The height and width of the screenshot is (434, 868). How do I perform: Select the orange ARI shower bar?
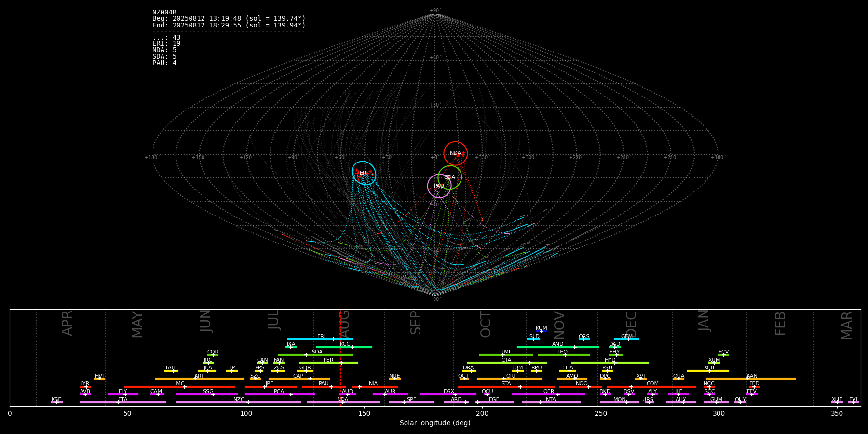(x=200, y=379)
